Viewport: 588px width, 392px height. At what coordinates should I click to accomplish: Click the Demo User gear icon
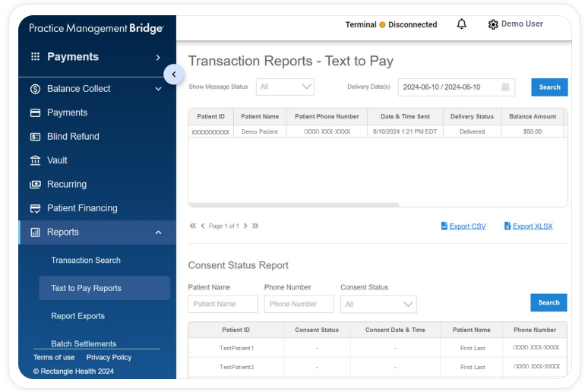pos(493,24)
